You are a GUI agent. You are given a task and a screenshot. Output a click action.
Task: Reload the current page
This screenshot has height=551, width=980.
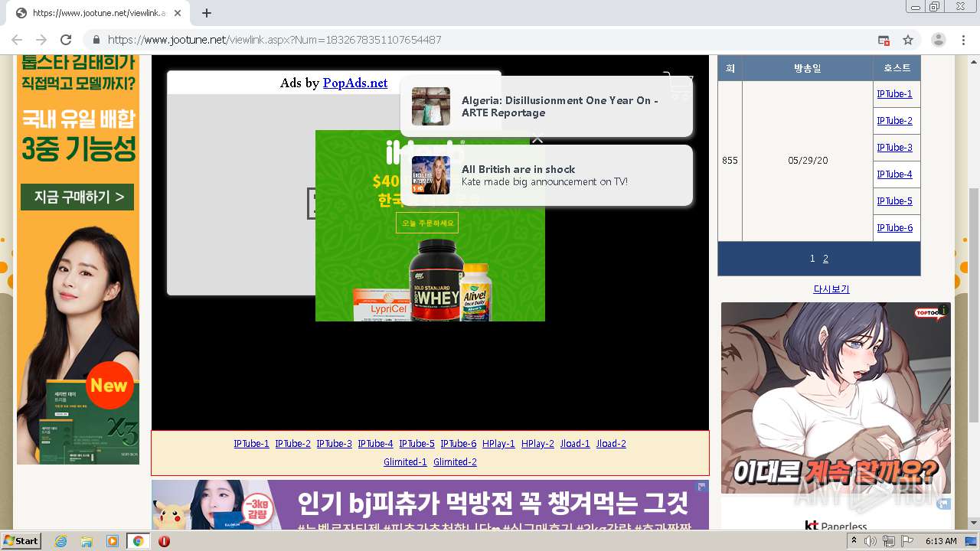(x=66, y=40)
